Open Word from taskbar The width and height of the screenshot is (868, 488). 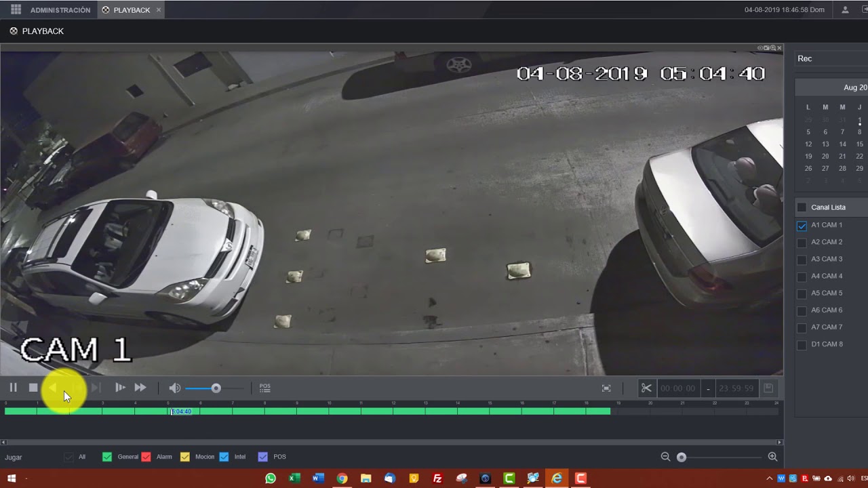click(x=318, y=479)
